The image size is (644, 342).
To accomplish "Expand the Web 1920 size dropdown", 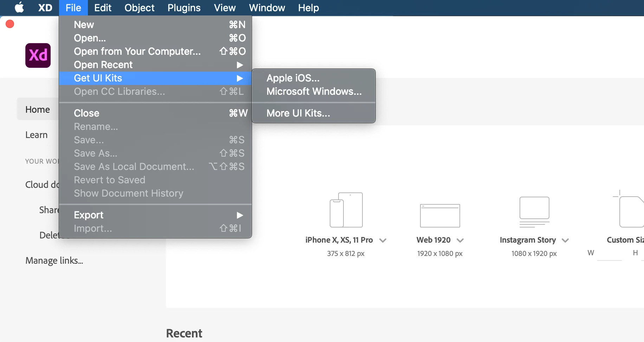I will (x=460, y=241).
